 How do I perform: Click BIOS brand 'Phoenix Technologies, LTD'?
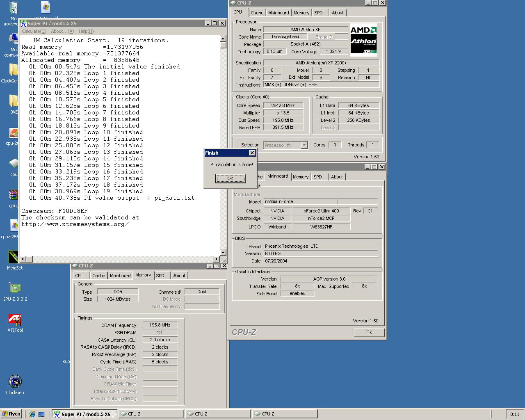click(x=320, y=246)
